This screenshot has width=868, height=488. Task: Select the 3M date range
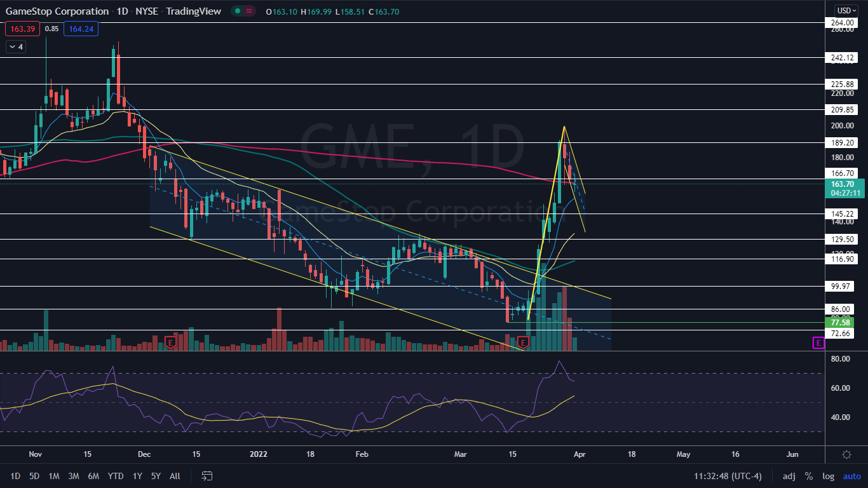[74, 475]
